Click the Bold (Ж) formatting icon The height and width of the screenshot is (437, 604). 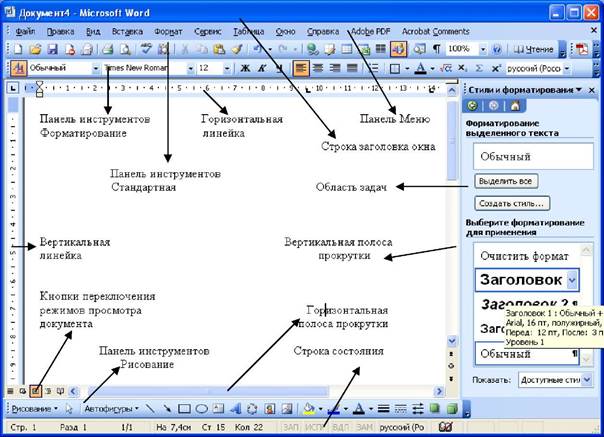coord(244,68)
